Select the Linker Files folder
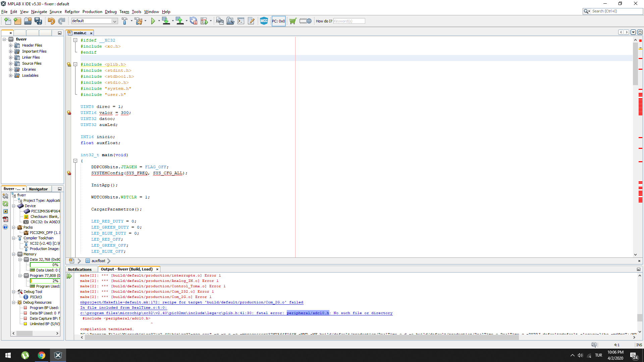The height and width of the screenshot is (362, 644). (31, 57)
